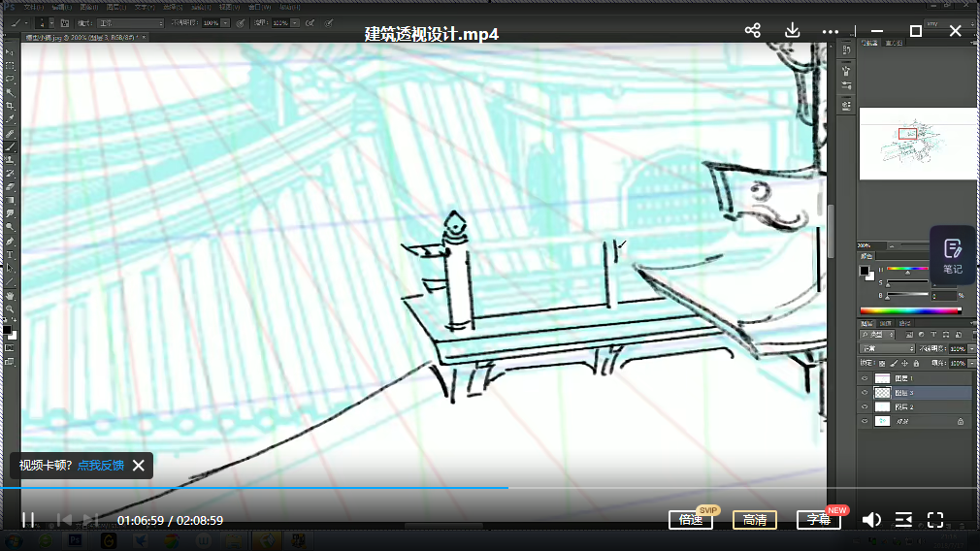Click the 字幕 subtitles button

coord(819,520)
